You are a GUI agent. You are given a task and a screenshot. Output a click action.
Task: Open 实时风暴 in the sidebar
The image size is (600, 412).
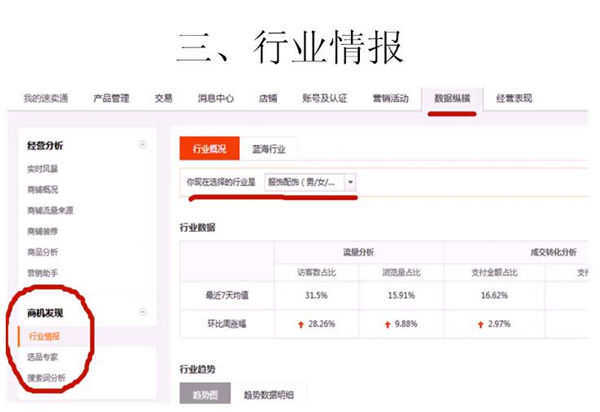[42, 169]
